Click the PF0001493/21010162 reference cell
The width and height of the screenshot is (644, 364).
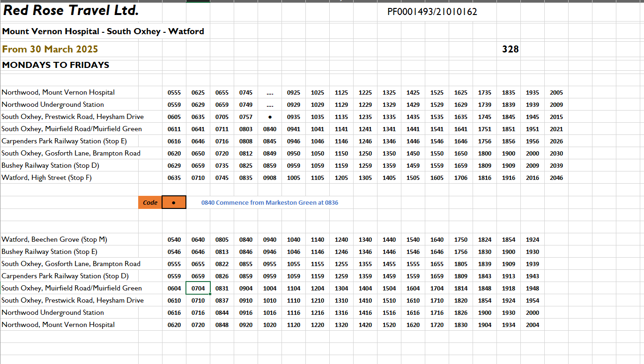[432, 12]
